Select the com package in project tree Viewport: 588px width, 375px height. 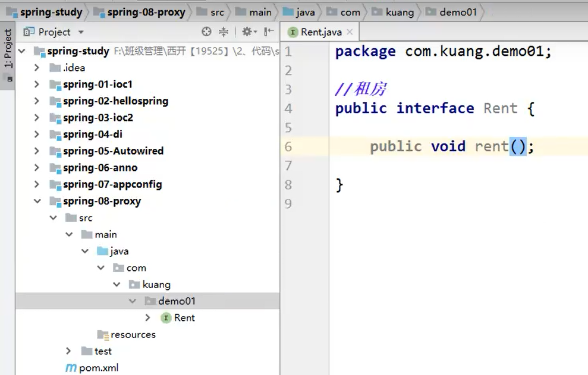(136, 268)
